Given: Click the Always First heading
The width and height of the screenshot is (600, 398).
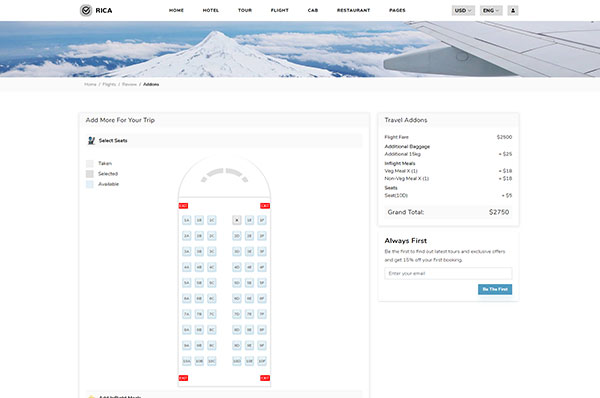Looking at the screenshot, I should [x=406, y=241].
